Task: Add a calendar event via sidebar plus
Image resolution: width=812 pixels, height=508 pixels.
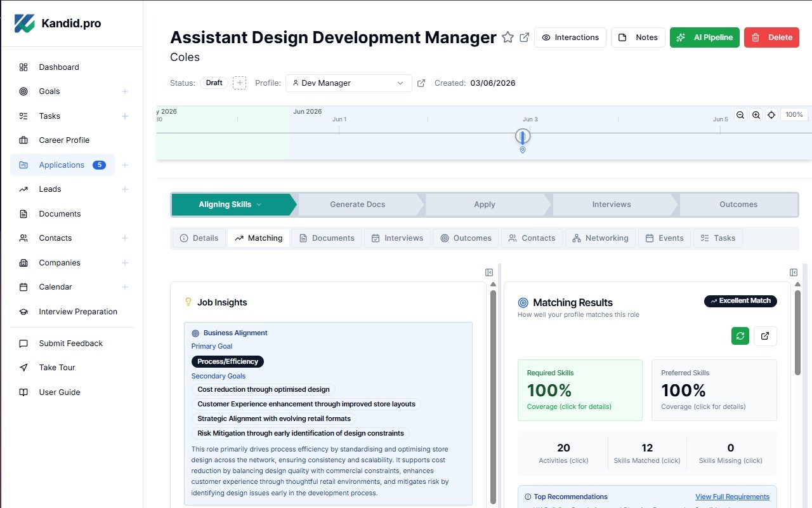Action: point(125,287)
